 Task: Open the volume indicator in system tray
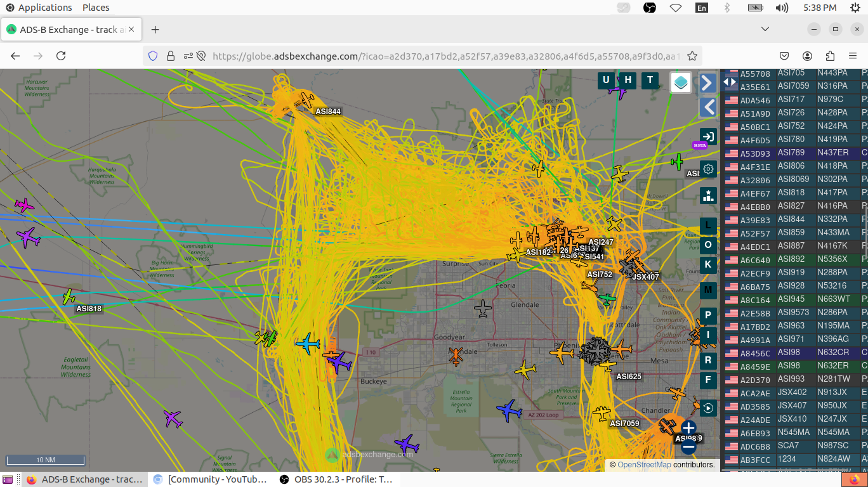click(x=782, y=8)
